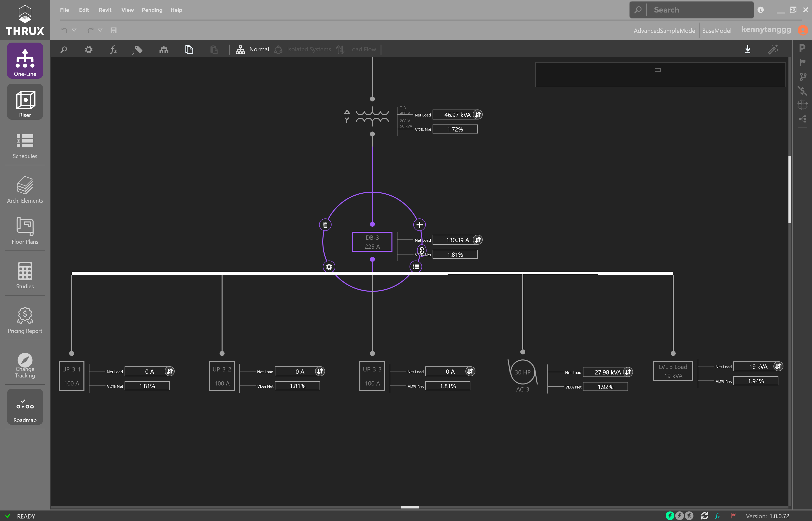Toggle AC-3 Net Load unit switch
This screenshot has height=521, width=812.
click(628, 372)
